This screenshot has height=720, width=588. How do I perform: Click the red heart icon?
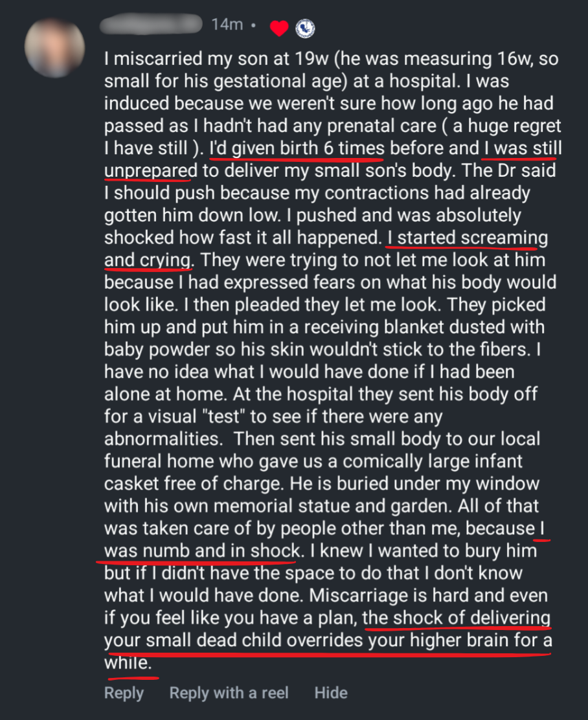pos(279,28)
